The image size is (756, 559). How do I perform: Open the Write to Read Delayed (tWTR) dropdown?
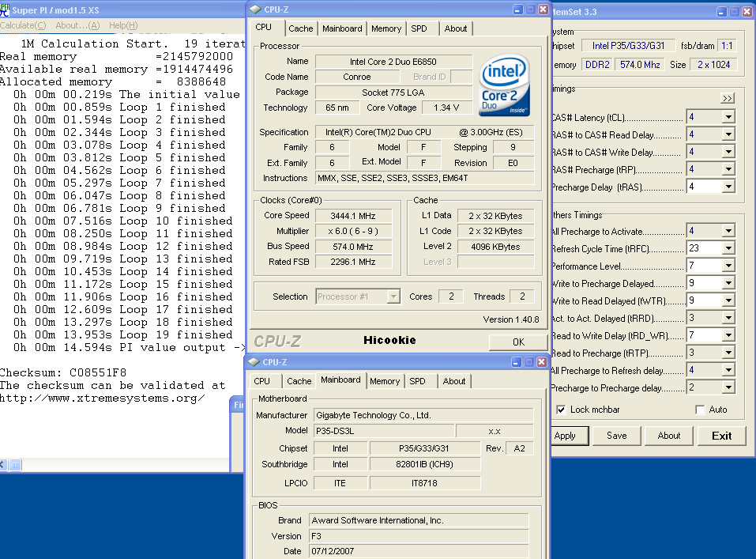pos(728,300)
